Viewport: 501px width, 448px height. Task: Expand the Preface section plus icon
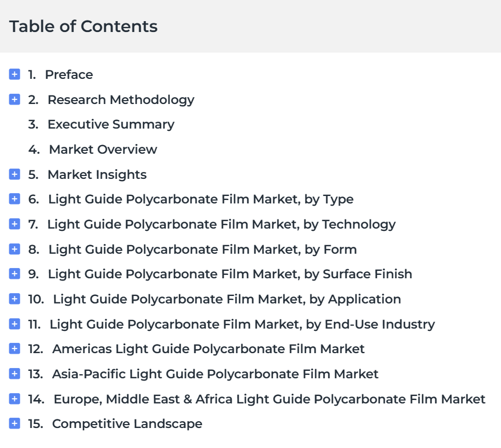[x=14, y=74]
